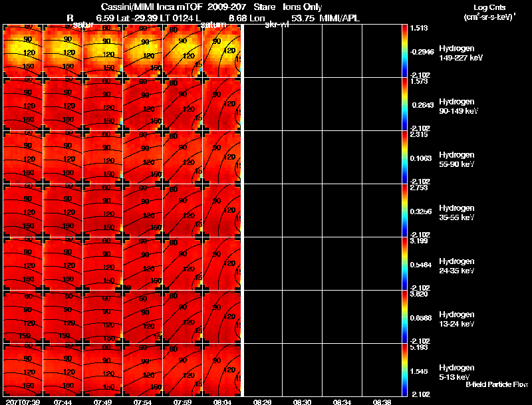Click the '2009-207' date in the title
The height and width of the screenshot is (405, 532).
227,7
